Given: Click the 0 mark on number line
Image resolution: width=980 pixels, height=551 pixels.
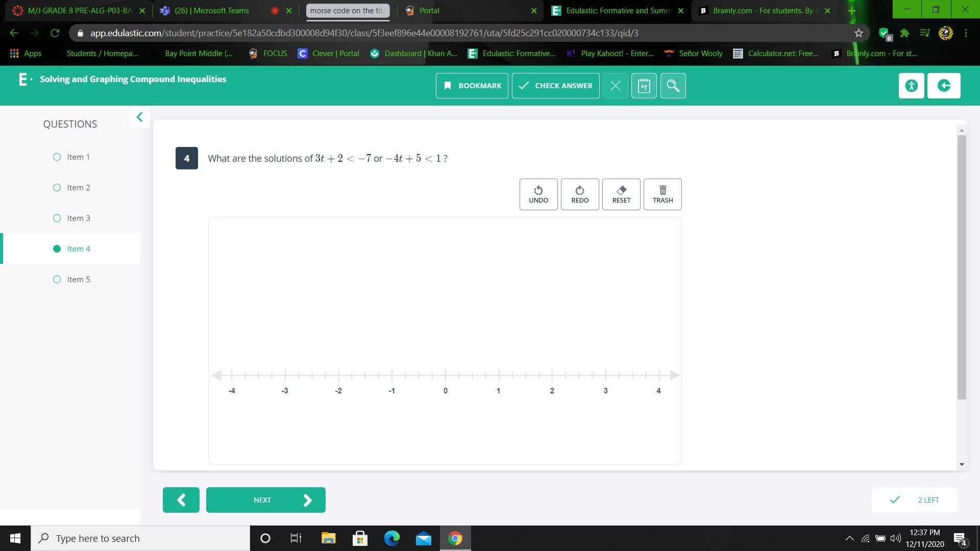Looking at the screenshot, I should 445,375.
